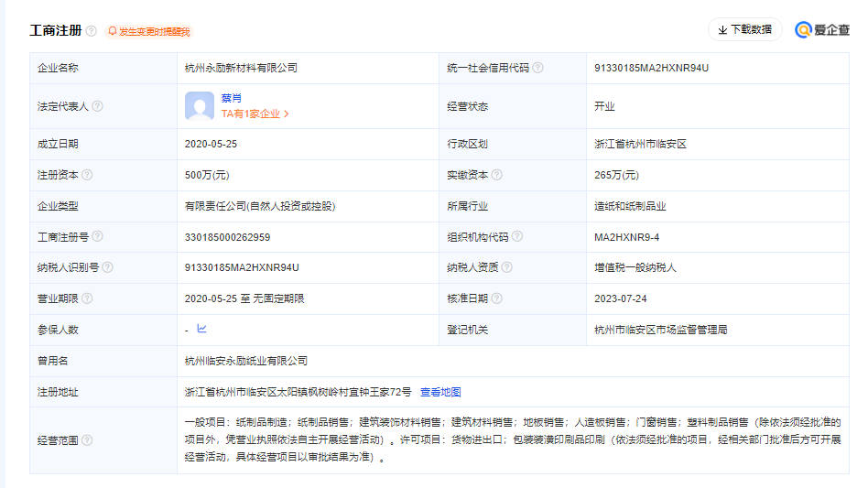Click the bell icon 发生变更时提醒我
This screenshot has height=488, width=868.
pyautogui.click(x=113, y=31)
